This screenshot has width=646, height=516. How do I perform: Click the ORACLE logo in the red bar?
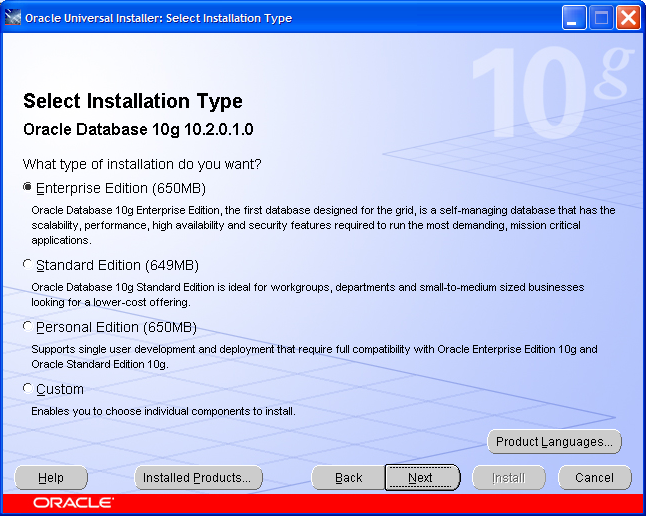pos(73,503)
